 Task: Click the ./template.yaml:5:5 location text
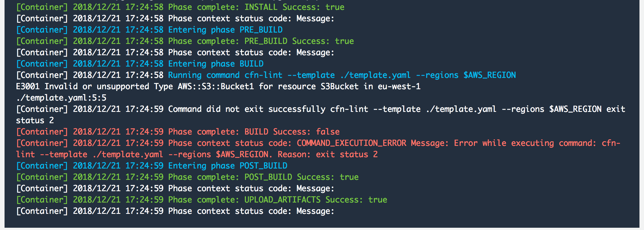click(61, 98)
